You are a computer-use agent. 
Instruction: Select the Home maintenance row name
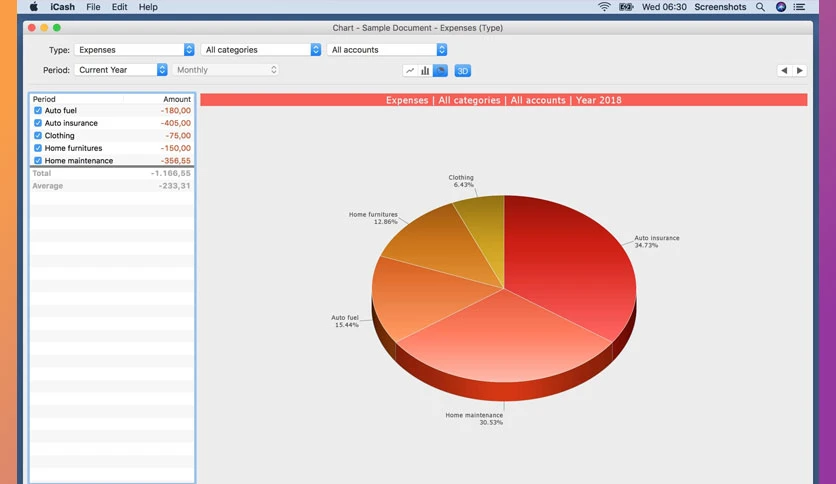pos(78,160)
